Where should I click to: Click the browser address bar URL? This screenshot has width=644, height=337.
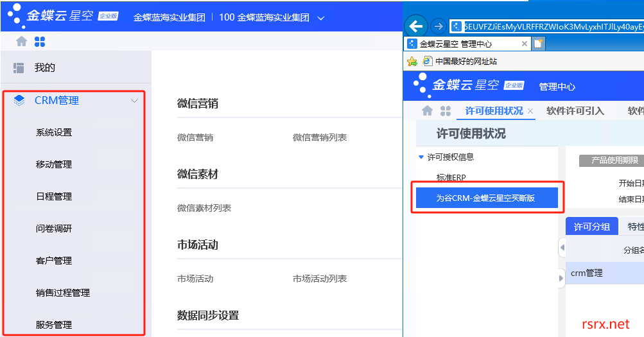point(553,27)
